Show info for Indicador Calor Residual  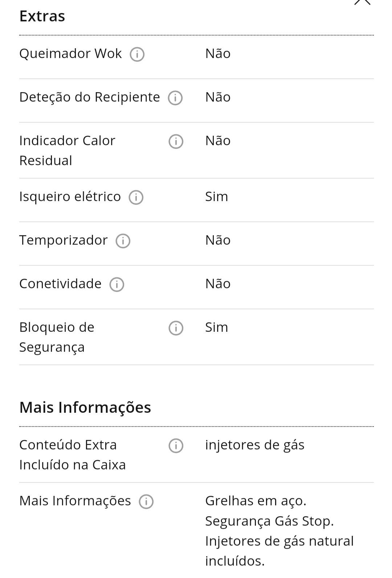point(176,142)
